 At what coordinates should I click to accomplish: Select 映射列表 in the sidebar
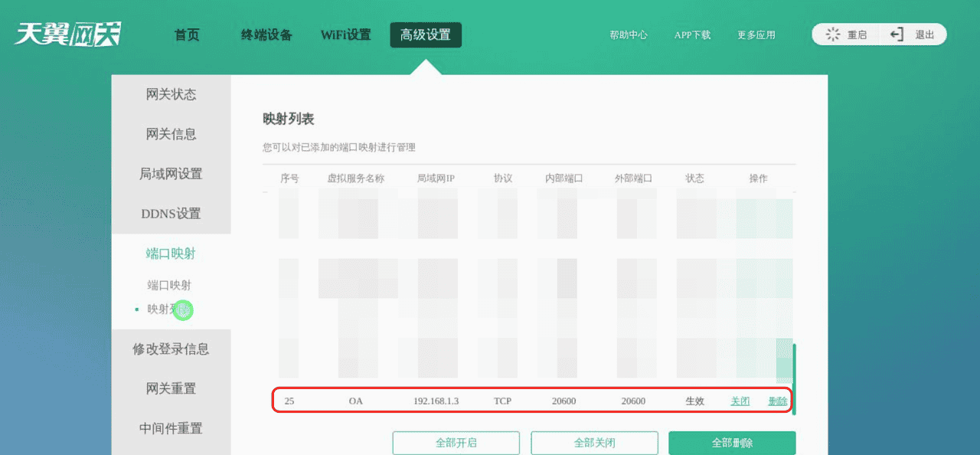(170, 309)
